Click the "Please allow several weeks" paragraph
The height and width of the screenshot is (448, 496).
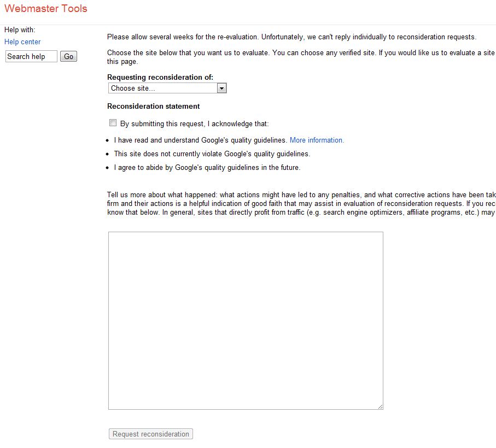pyautogui.click(x=291, y=37)
